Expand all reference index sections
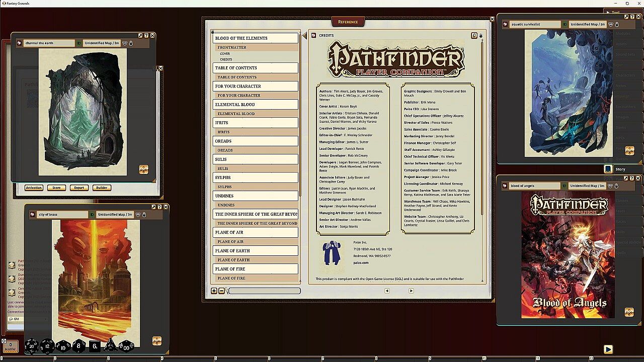The height and width of the screenshot is (362, 644). pyautogui.click(x=214, y=291)
